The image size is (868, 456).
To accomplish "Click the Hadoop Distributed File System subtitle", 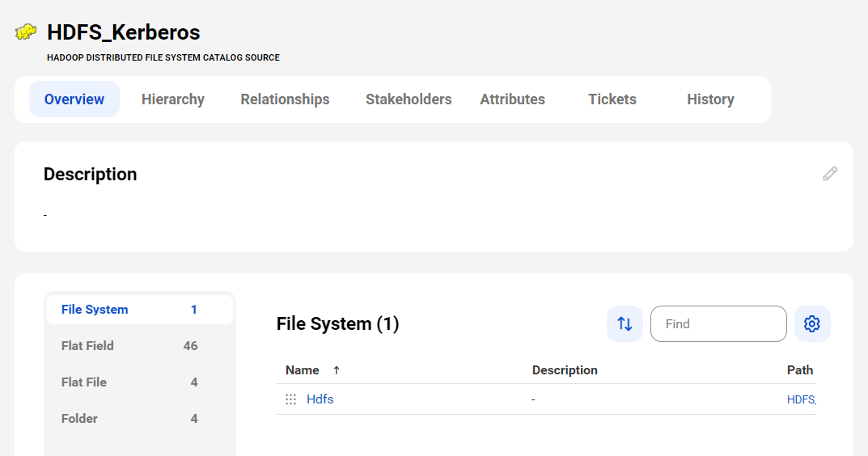I will pyautogui.click(x=163, y=57).
